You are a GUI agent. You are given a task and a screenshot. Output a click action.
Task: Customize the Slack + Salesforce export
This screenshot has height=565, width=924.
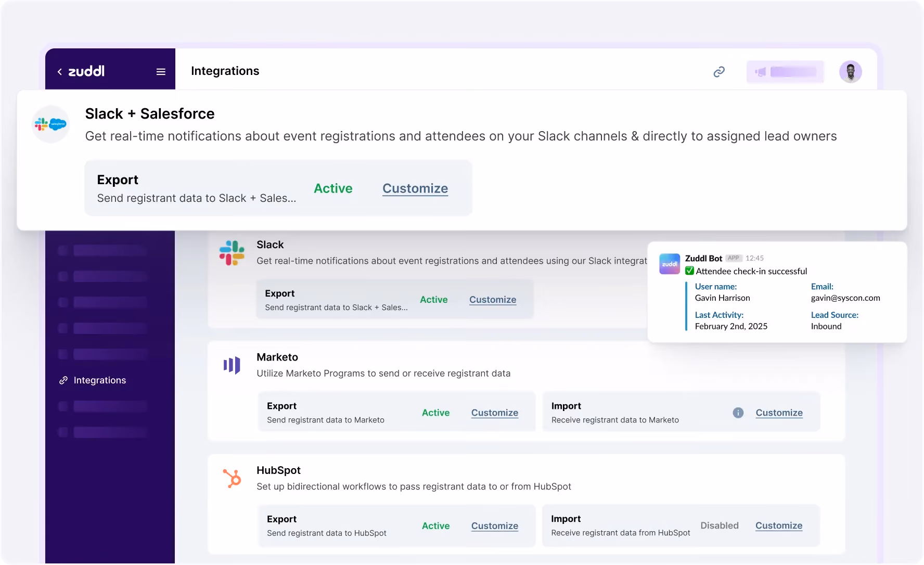click(x=415, y=188)
